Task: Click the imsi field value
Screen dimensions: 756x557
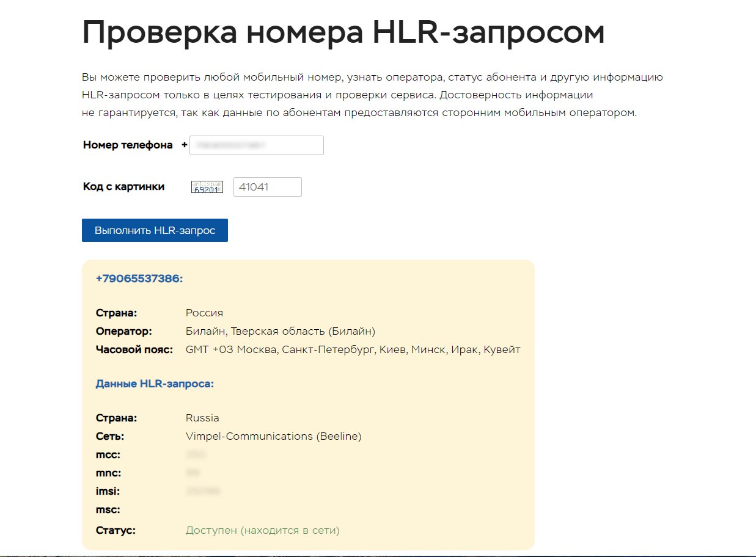Action: coord(203,491)
